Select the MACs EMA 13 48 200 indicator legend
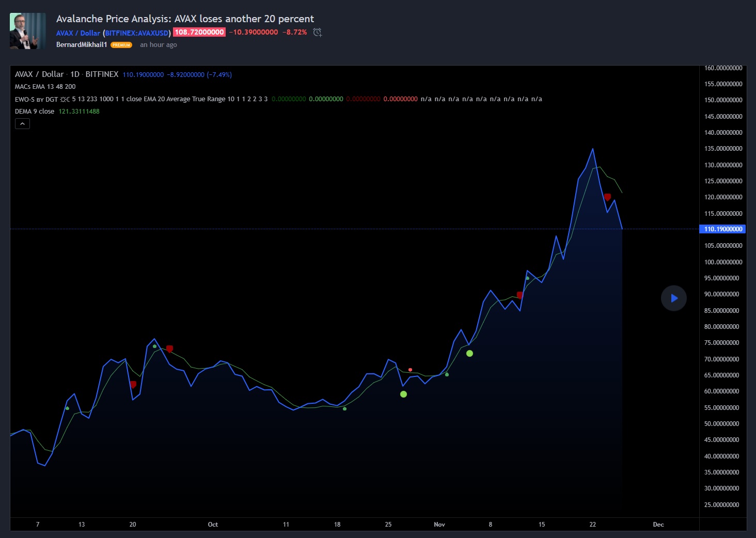Image resolution: width=756 pixels, height=538 pixels. pos(45,87)
